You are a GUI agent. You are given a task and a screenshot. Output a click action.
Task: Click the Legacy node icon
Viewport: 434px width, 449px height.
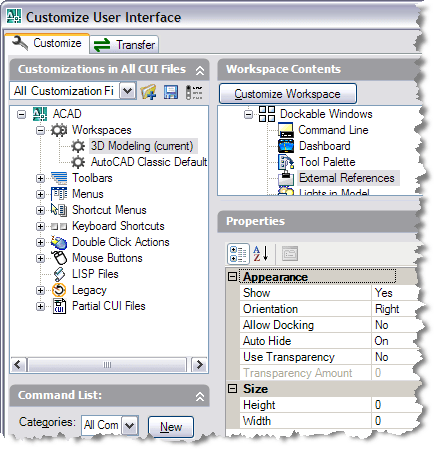(59, 290)
